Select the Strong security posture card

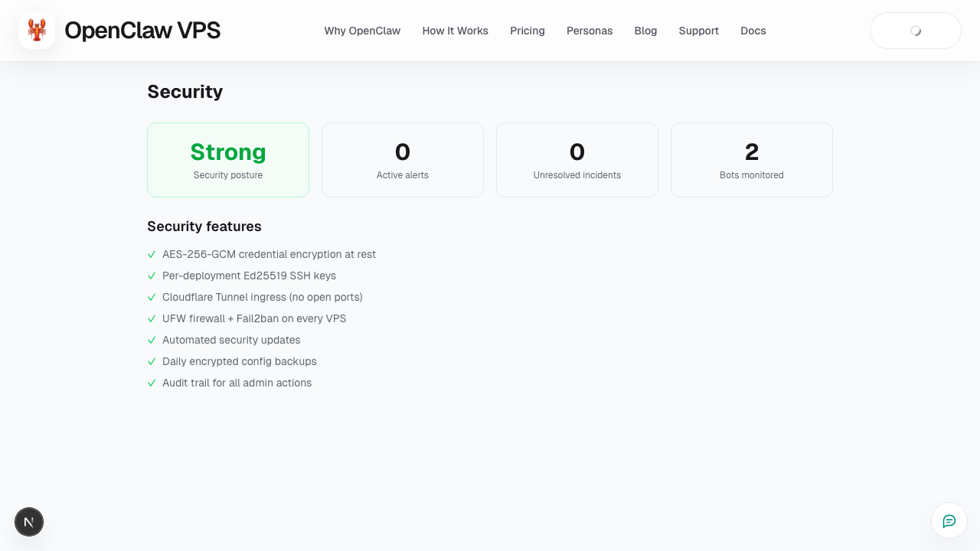click(x=228, y=160)
